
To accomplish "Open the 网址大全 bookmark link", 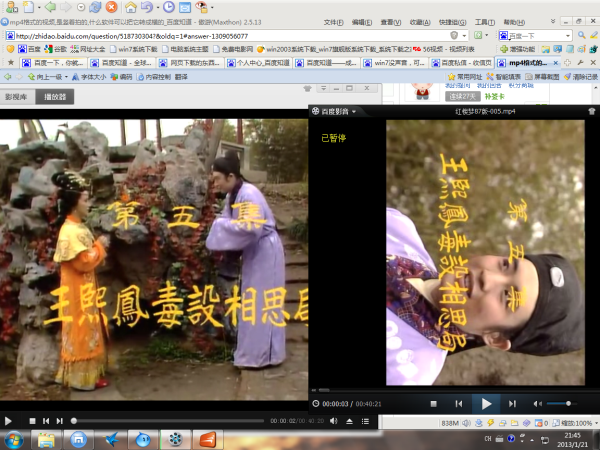I will pos(92,48).
